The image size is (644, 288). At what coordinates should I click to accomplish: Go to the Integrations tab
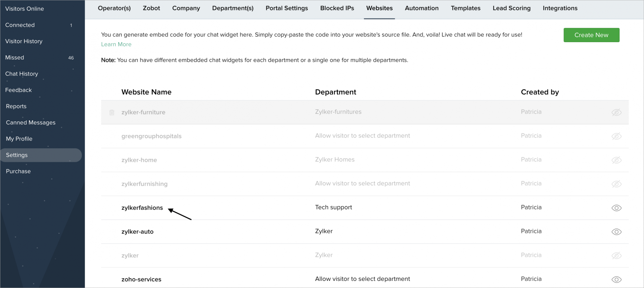(x=560, y=8)
